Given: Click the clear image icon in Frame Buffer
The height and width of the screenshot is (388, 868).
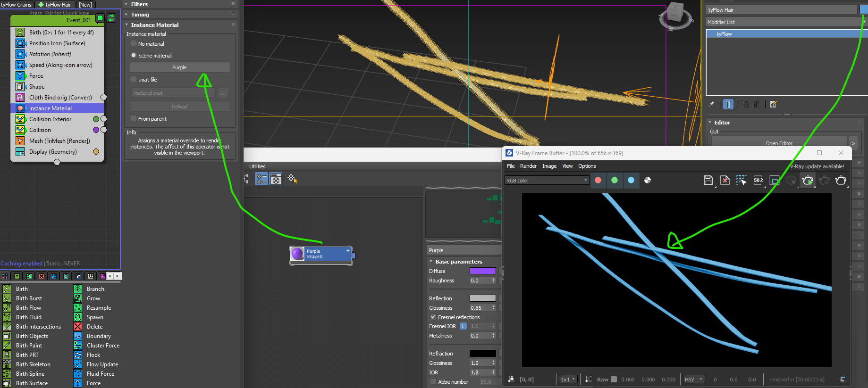Looking at the screenshot, I should (x=725, y=180).
